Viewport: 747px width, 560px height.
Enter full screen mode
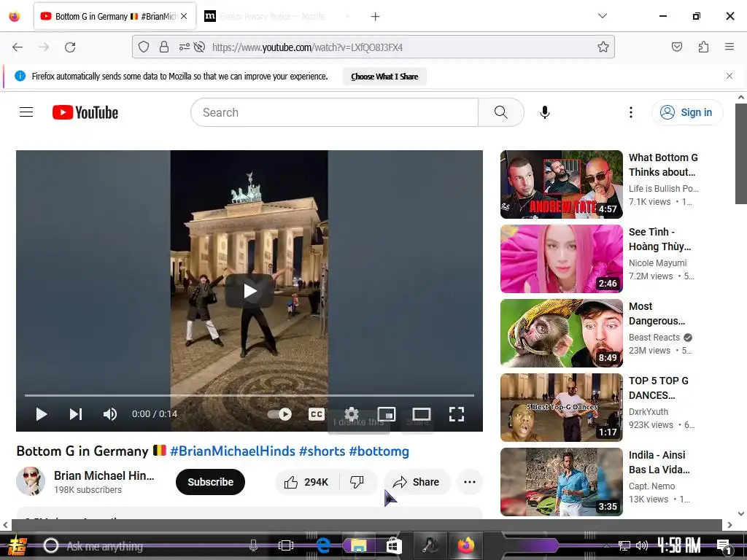[x=457, y=414]
